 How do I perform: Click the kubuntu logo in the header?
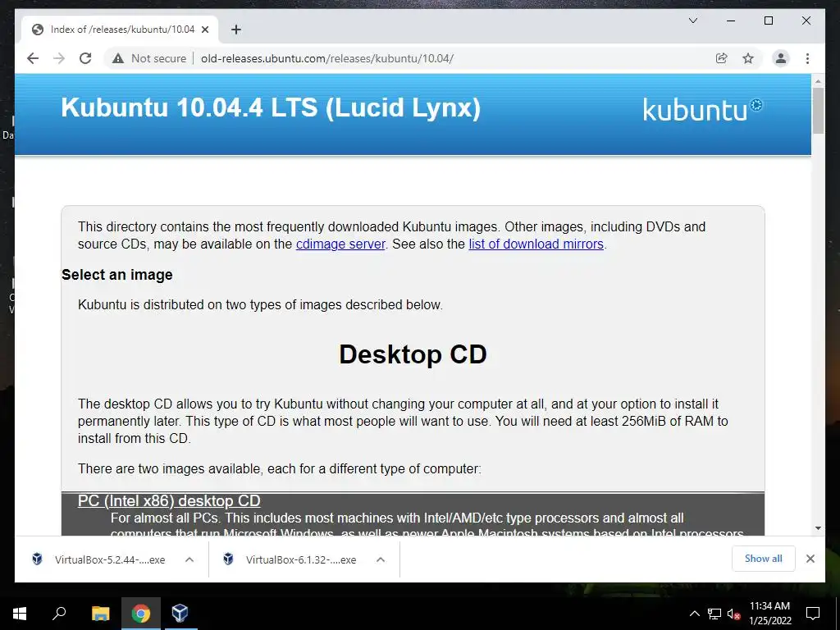702,109
